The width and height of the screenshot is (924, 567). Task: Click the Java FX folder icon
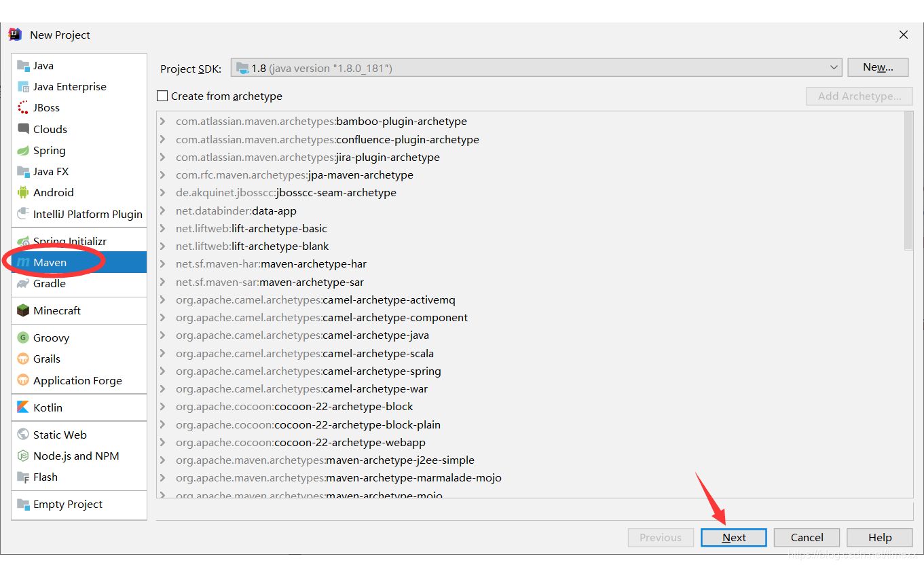click(23, 172)
